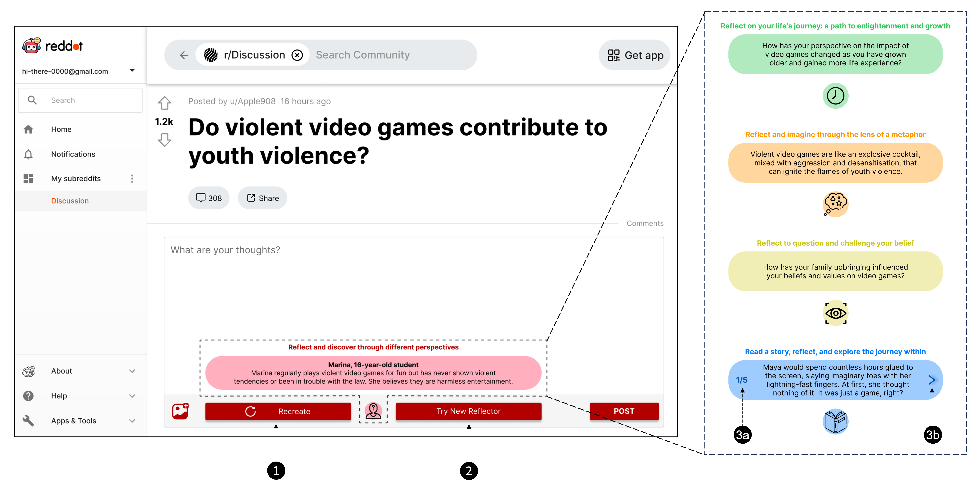Image resolution: width=980 pixels, height=488 pixels.
Task: Open the account email dropdown
Action: 132,71
